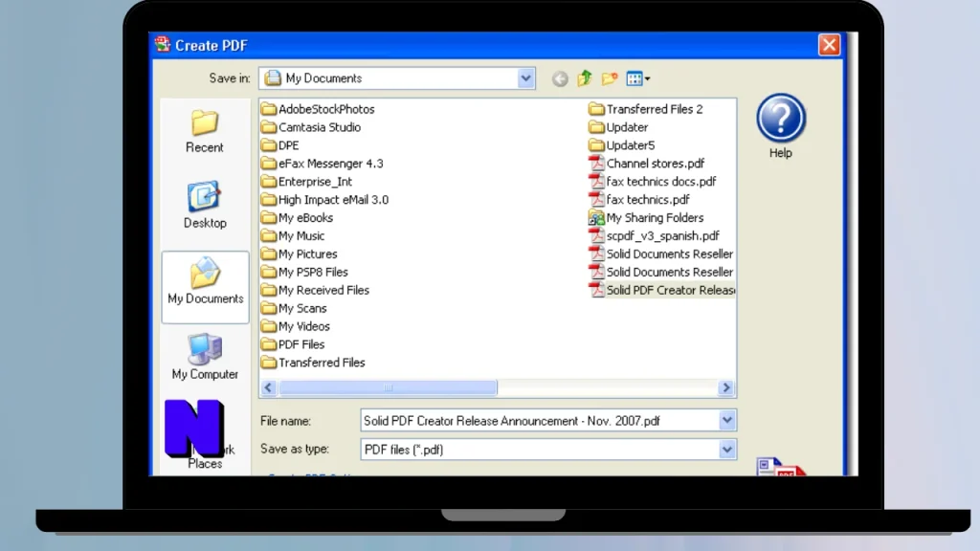Select the Transferred Files 2 folder
This screenshot has width=980, height=551.
point(646,109)
